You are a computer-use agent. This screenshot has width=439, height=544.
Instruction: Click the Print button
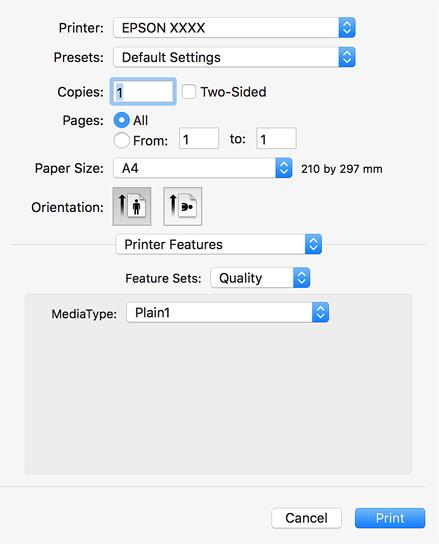[x=390, y=518]
